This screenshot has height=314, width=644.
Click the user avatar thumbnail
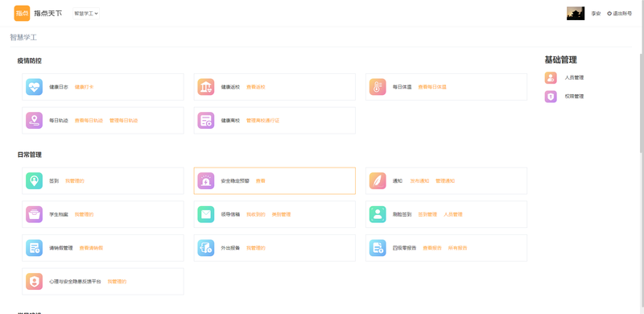coord(576,13)
